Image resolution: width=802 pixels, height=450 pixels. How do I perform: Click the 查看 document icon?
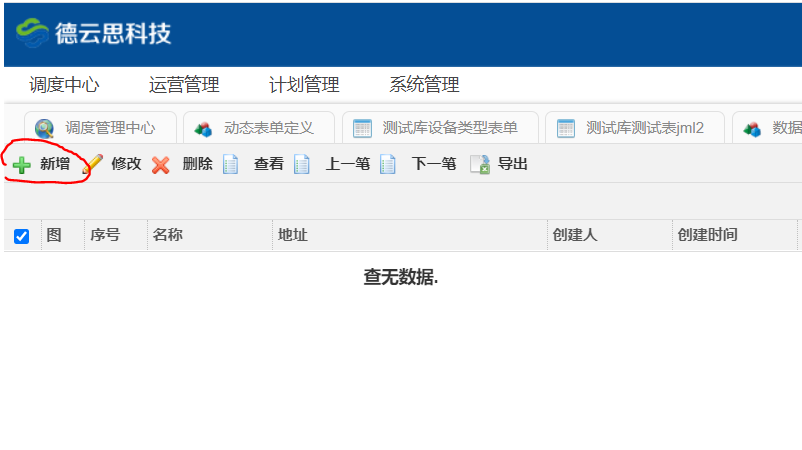tap(231, 165)
